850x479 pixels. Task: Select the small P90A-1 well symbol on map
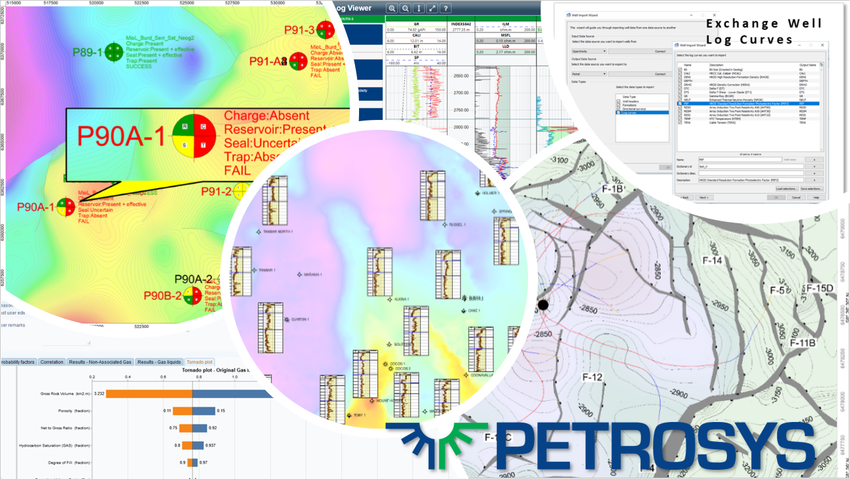click(66, 206)
